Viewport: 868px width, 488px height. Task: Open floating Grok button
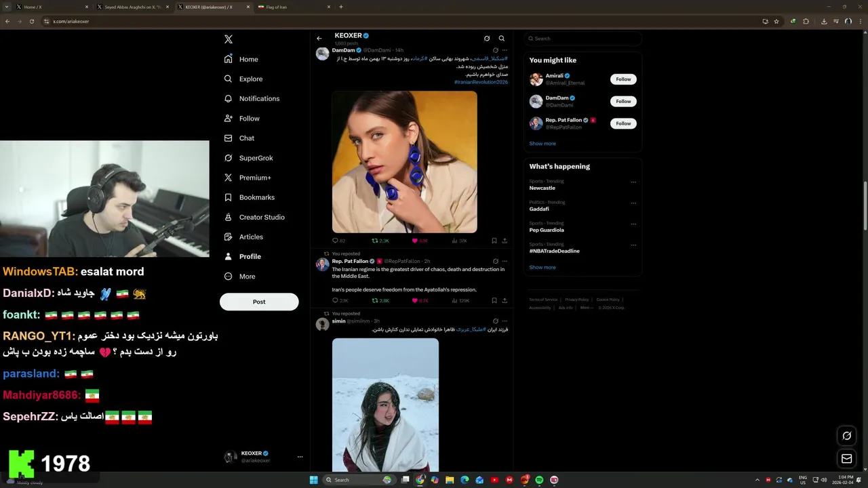point(846,436)
